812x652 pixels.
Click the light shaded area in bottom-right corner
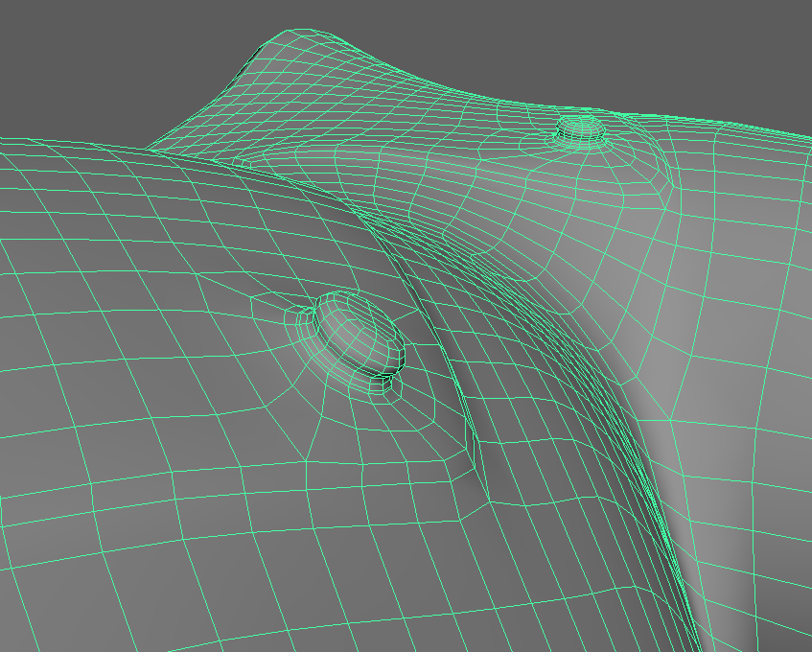pos(767,594)
